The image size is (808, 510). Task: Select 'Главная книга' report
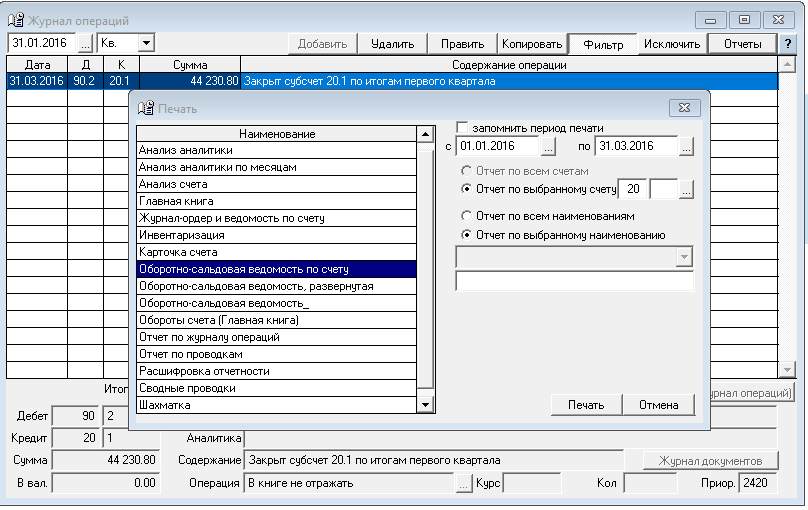coord(276,201)
